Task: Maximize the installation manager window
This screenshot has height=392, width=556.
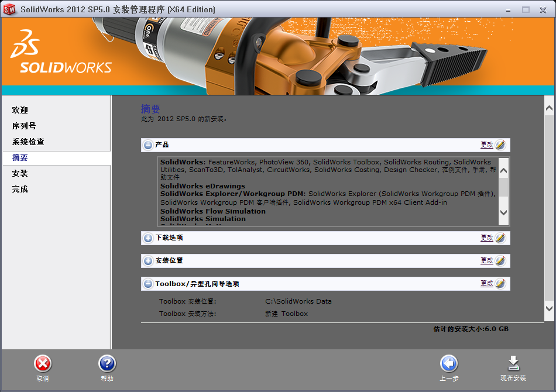Action: tap(526, 10)
